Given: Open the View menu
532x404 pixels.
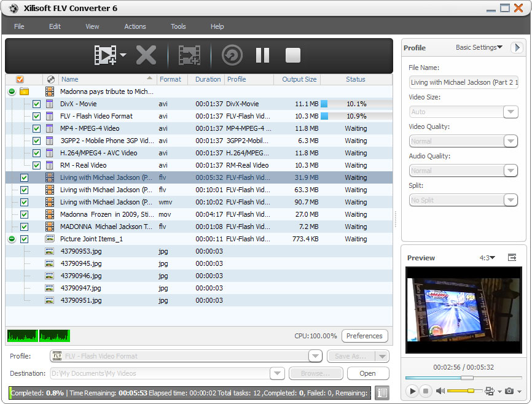Looking at the screenshot, I should (92, 26).
